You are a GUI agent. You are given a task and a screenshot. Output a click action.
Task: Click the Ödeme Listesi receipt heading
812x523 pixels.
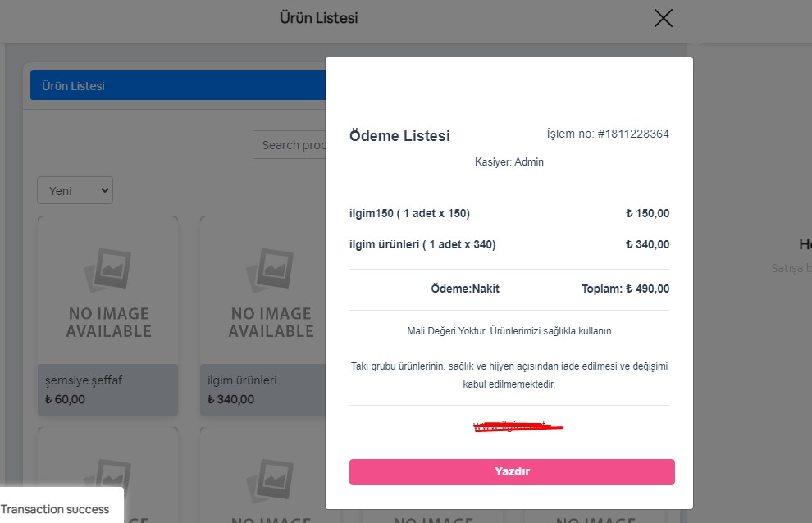399,136
